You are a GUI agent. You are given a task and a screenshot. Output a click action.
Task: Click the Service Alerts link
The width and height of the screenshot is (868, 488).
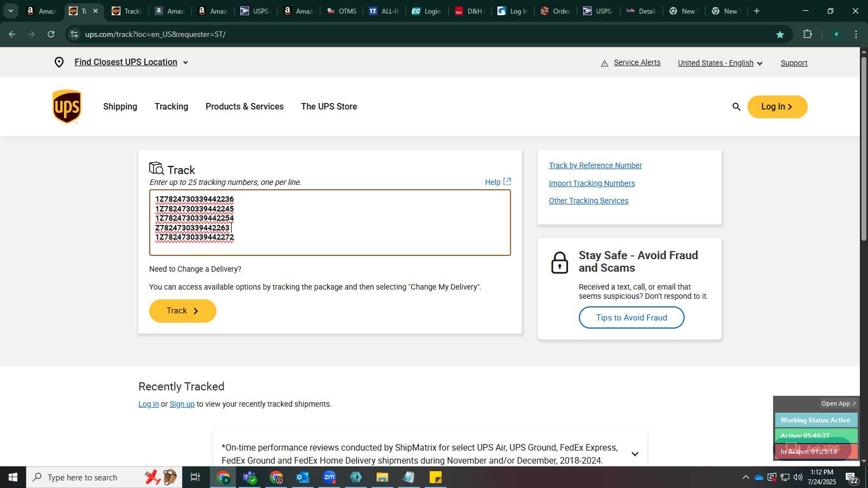pos(637,62)
